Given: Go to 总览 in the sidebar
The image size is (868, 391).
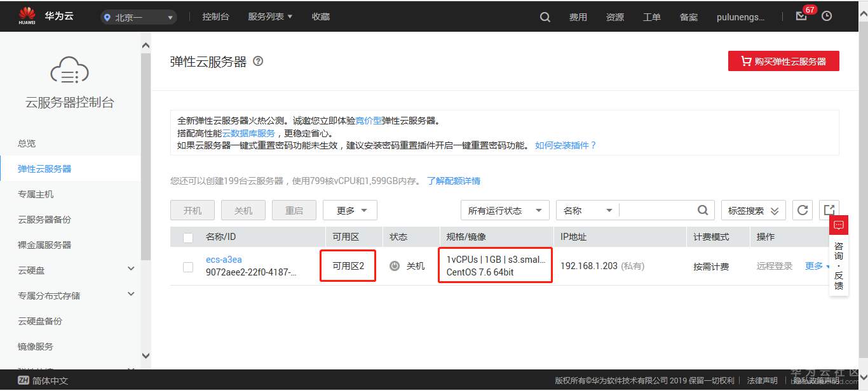Looking at the screenshot, I should point(27,143).
